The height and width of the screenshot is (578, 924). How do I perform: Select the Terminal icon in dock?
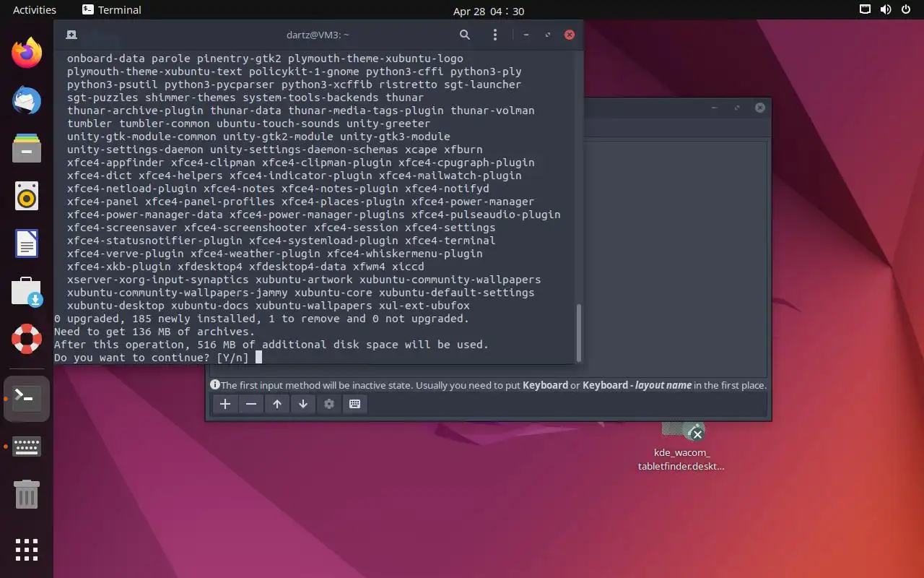pos(27,398)
